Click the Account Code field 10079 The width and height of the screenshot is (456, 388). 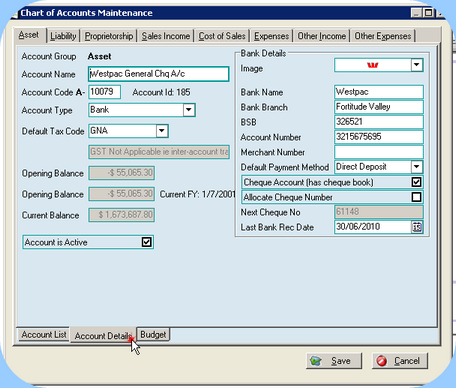click(104, 92)
